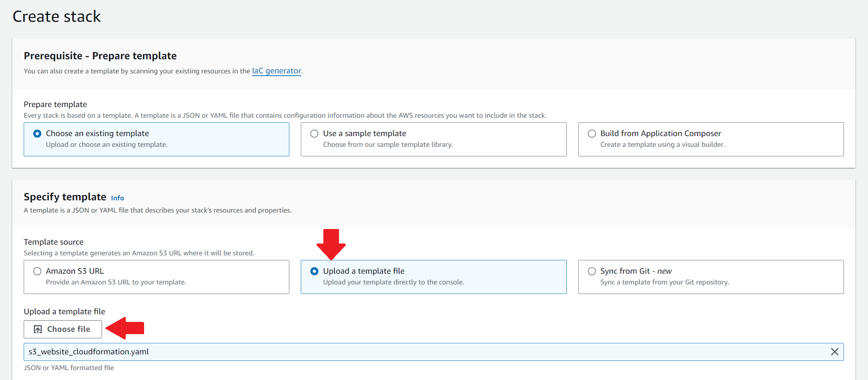Select Build from Application Composer radio button

click(592, 134)
